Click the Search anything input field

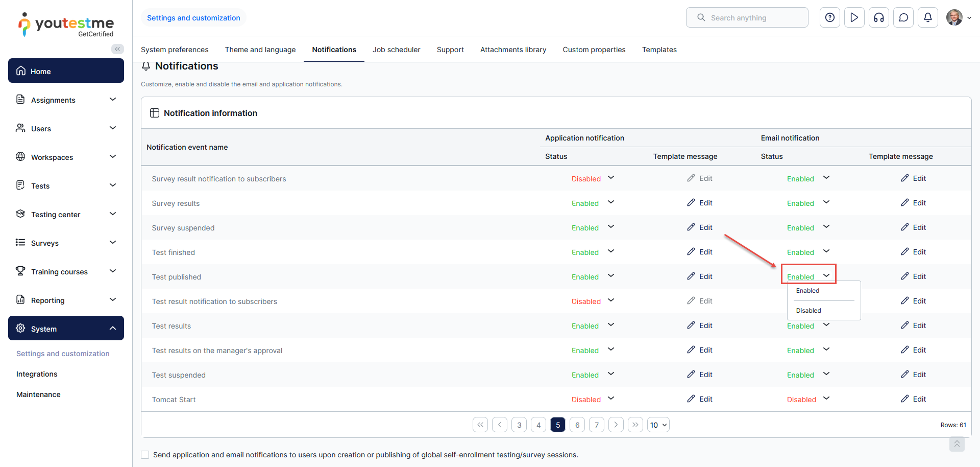tap(747, 18)
